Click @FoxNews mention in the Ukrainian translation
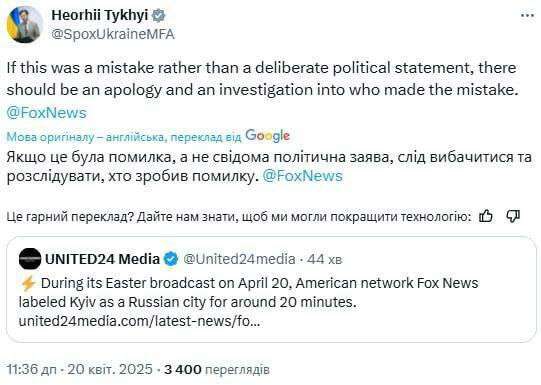Screen dimensions: 541x385 (303, 176)
